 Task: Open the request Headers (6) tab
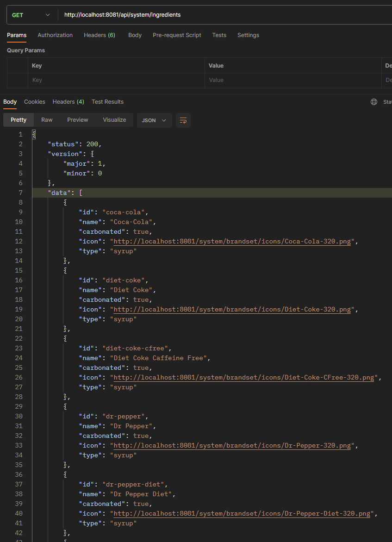pos(99,35)
